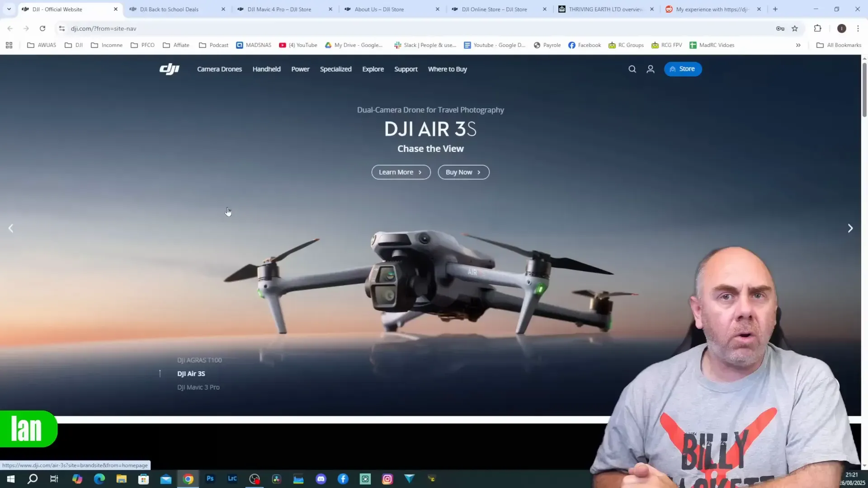Open site information icon in address bar
Viewport: 868px width, 488px height.
[x=62, y=28]
